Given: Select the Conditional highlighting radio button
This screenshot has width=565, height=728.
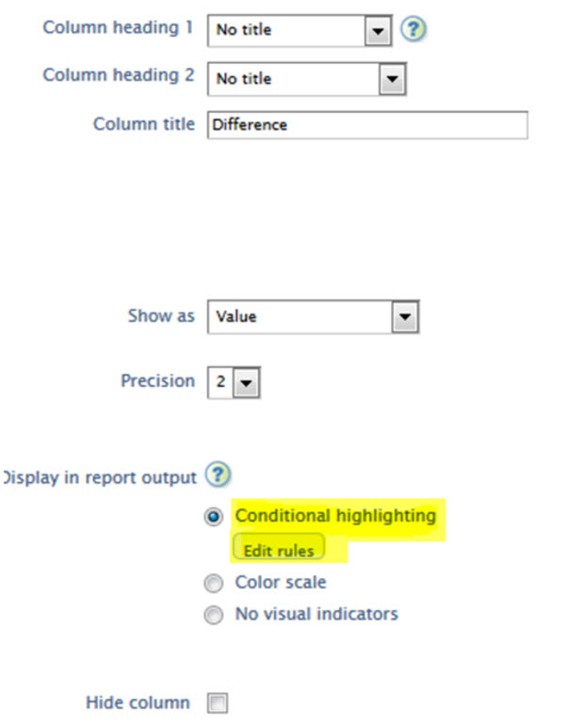Looking at the screenshot, I should pos(215,516).
